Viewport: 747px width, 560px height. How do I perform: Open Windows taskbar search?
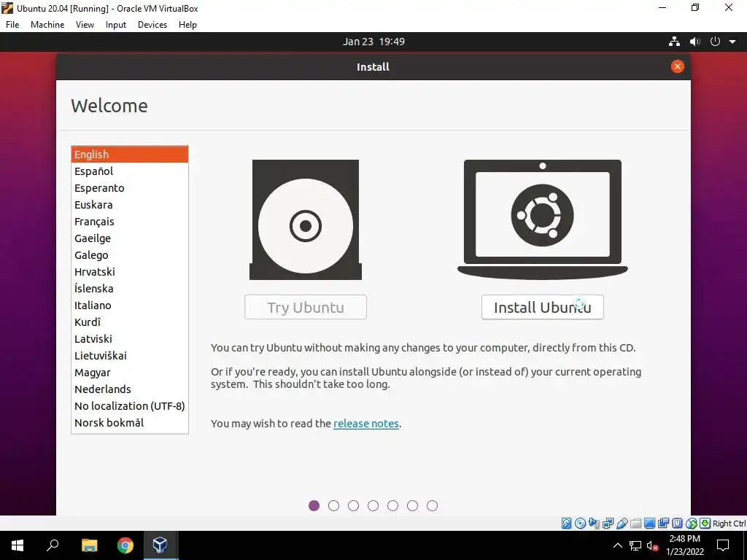click(53, 545)
